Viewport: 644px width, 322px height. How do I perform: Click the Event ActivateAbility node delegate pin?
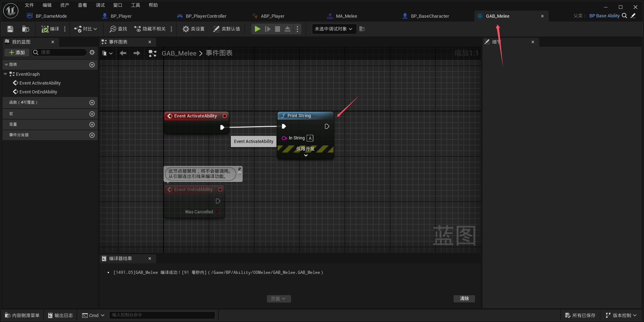[x=224, y=116]
